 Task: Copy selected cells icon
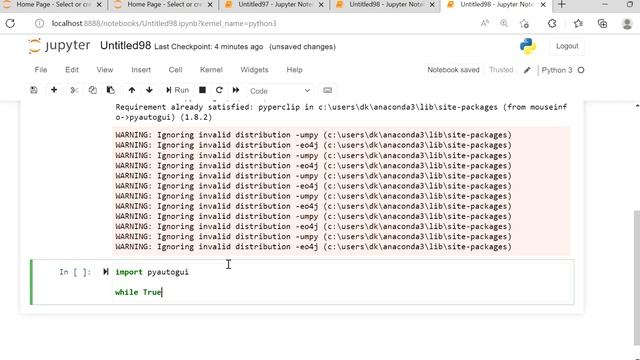coord(93,90)
